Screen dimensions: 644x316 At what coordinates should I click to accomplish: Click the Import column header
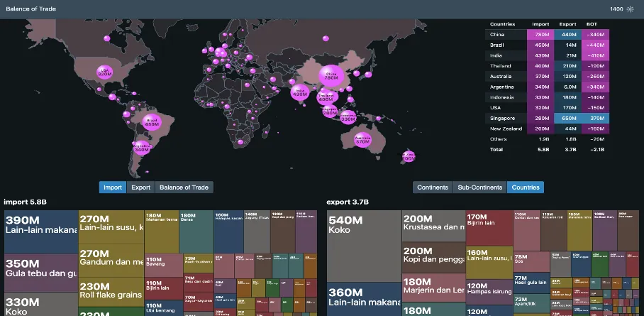540,24
